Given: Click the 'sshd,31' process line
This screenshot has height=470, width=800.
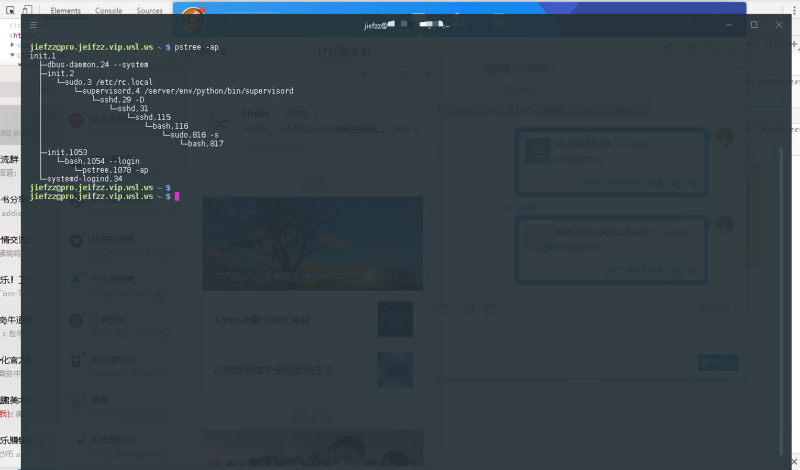Looking at the screenshot, I should [x=133, y=108].
